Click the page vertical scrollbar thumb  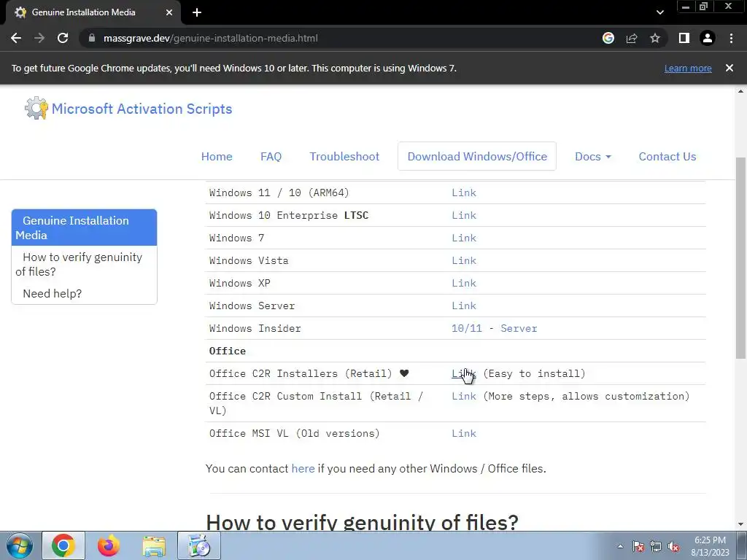tap(741, 257)
